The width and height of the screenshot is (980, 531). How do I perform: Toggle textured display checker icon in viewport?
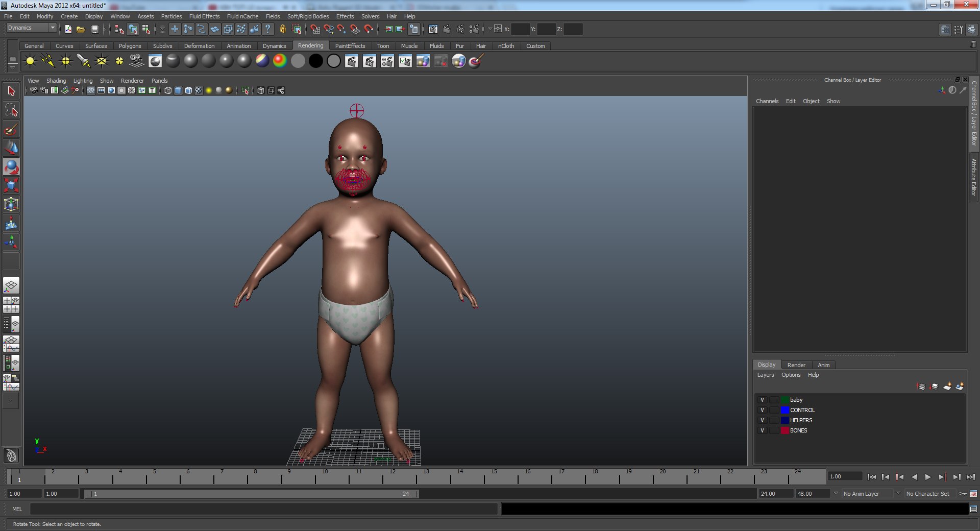[x=199, y=90]
